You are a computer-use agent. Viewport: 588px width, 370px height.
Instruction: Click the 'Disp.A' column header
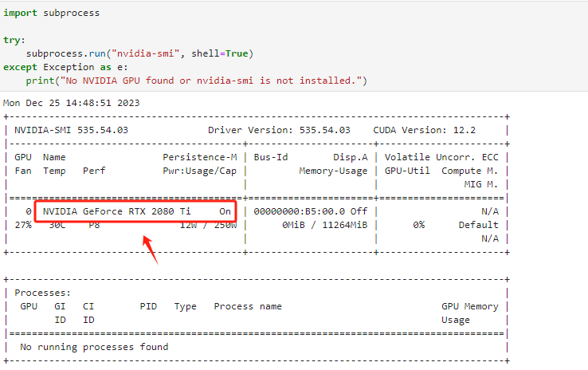click(x=351, y=157)
